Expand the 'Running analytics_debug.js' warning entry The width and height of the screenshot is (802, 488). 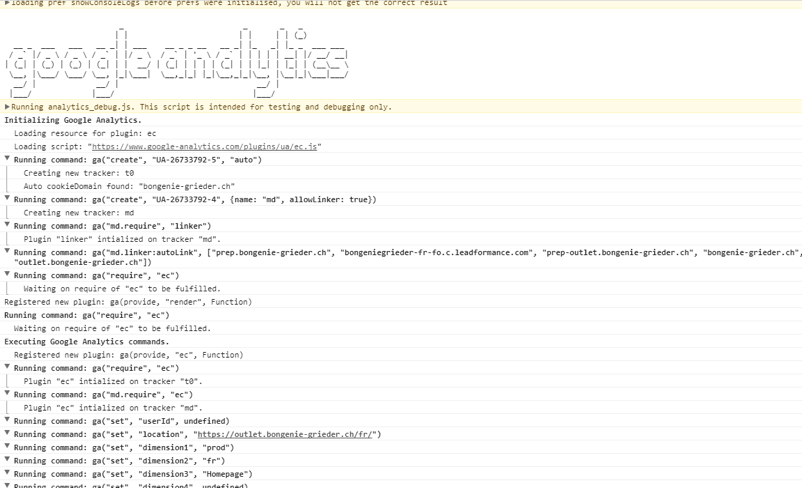click(7, 107)
